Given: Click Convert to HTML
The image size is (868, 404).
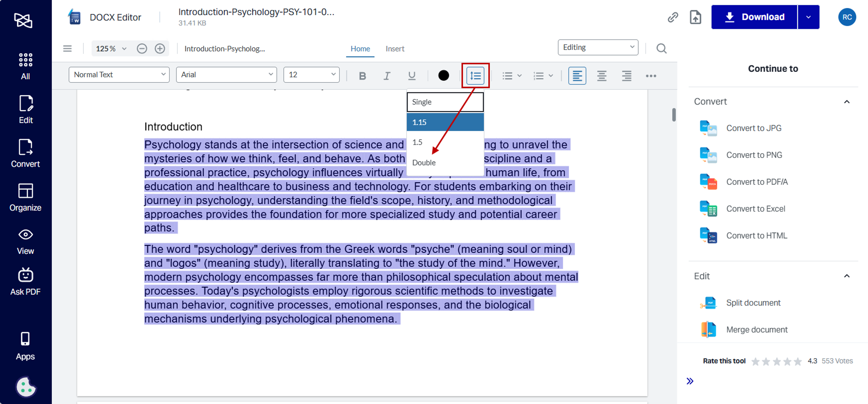Looking at the screenshot, I should (x=744, y=236).
